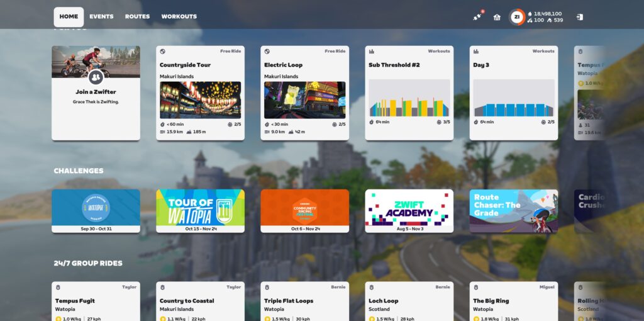This screenshot has height=321, width=644.
Task: Click the "Grace Thek is Zwifting." text
Action: tap(96, 101)
